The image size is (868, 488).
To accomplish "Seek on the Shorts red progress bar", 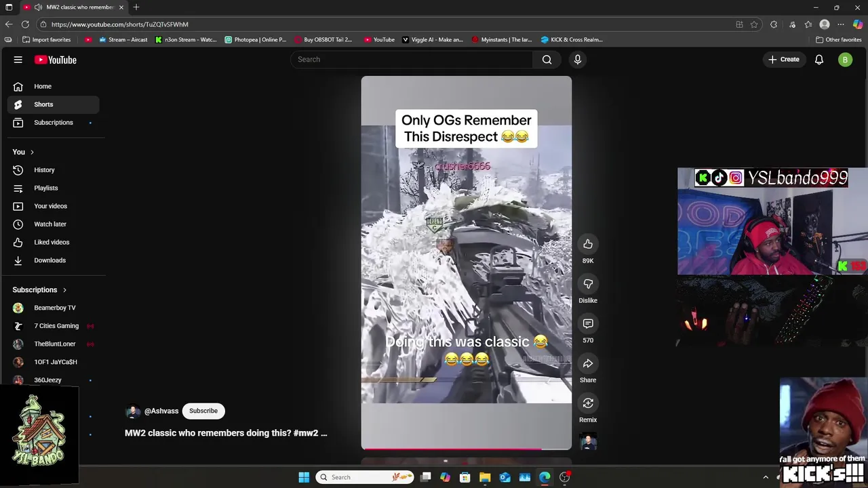I will tap(467, 449).
